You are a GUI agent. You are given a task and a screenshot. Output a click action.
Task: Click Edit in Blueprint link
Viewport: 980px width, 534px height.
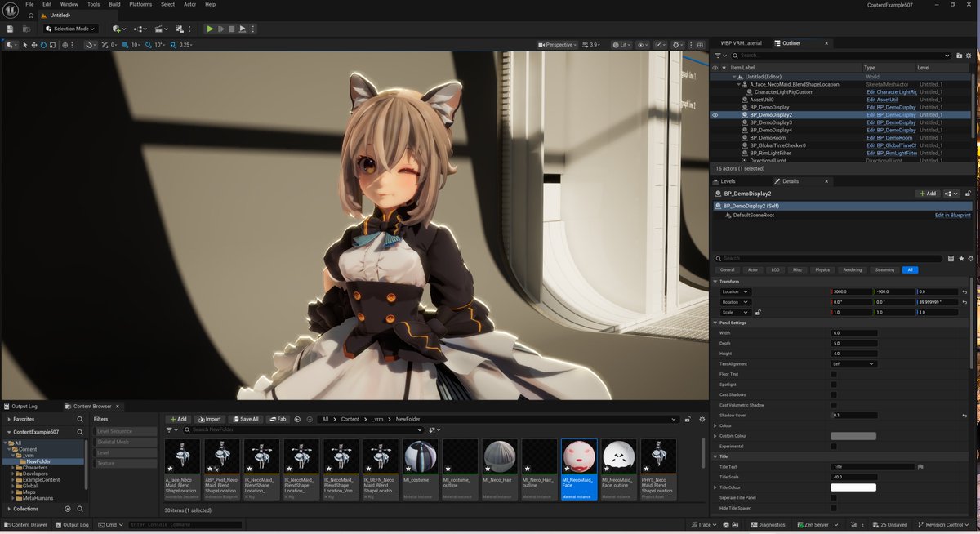(953, 215)
